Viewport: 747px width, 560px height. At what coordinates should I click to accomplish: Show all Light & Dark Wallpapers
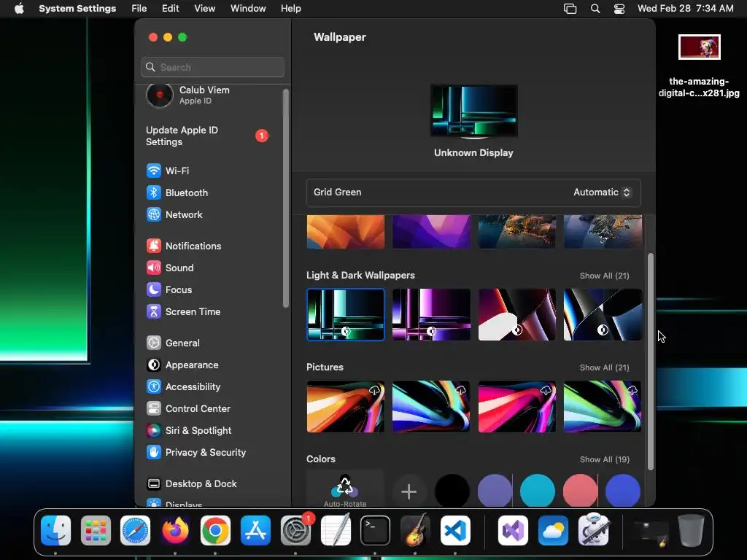(x=604, y=276)
